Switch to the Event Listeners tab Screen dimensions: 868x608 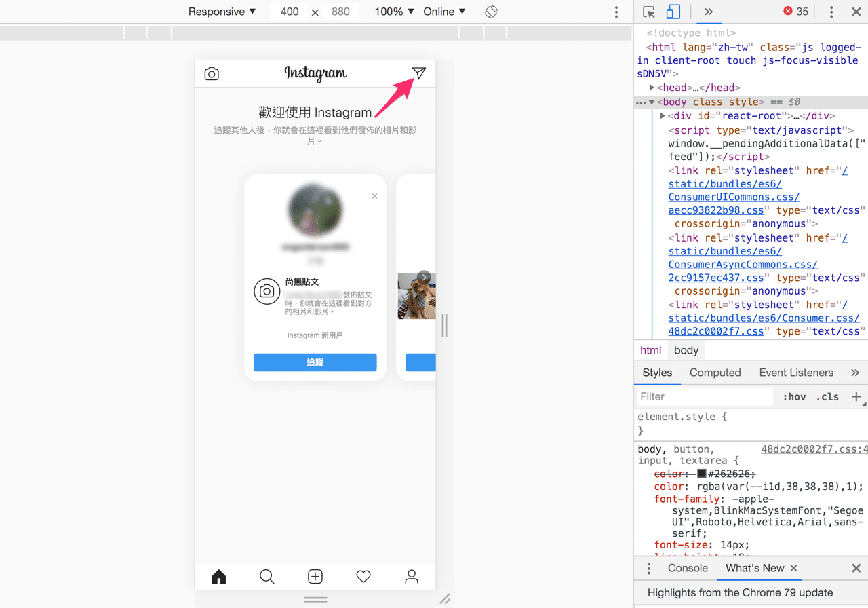point(796,373)
